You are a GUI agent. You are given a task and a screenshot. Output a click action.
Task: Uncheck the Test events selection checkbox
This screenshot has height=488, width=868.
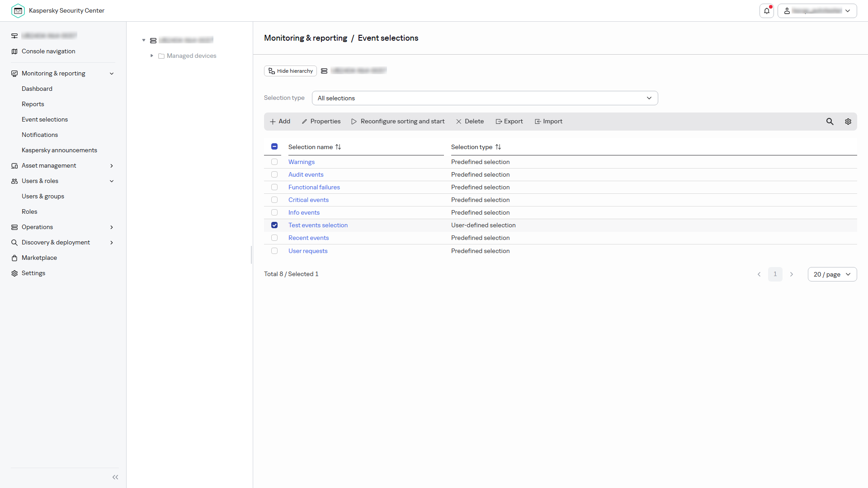click(x=274, y=225)
